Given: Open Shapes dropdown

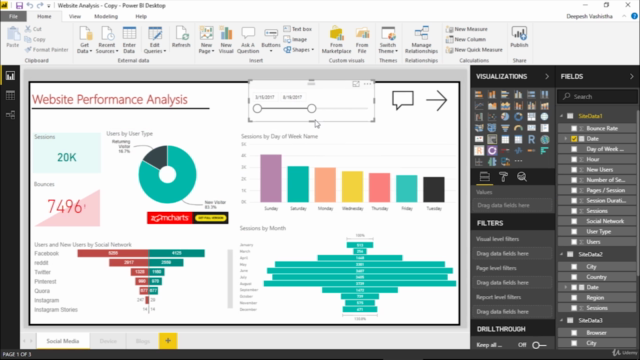Looking at the screenshot, I should [298, 50].
